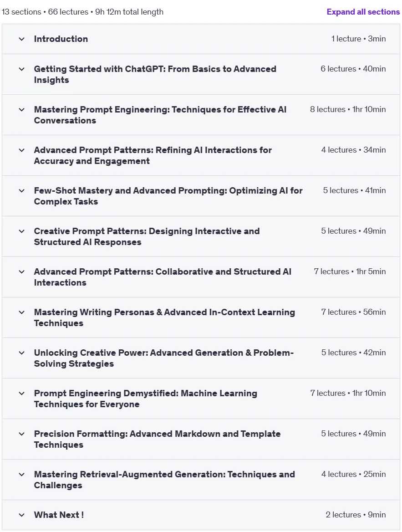402x532 pixels.
Task: Click Expand all sections link
Action: click(363, 12)
